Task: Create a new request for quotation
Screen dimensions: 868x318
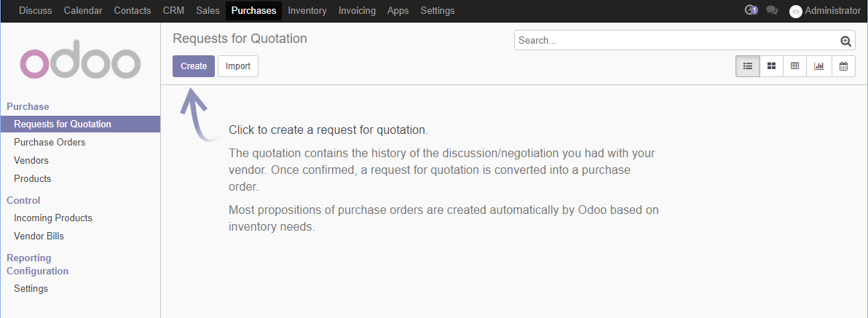Action: (194, 66)
